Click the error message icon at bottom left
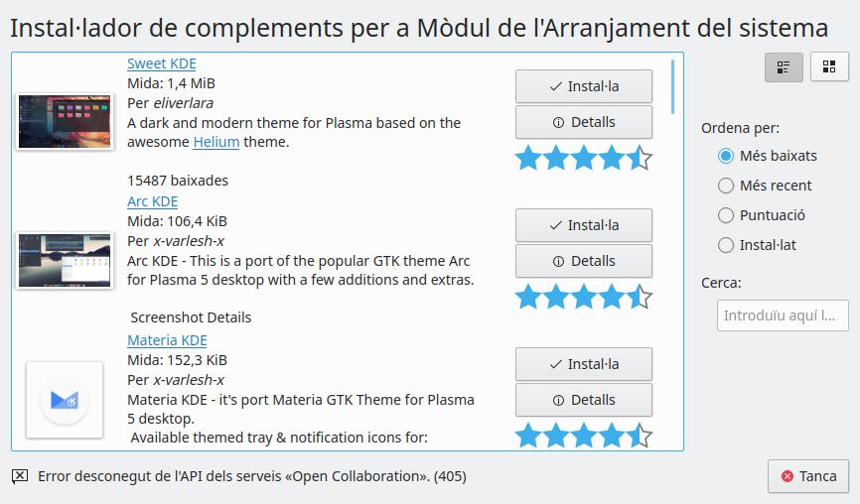Viewport: 860px width, 504px height. (x=20, y=476)
